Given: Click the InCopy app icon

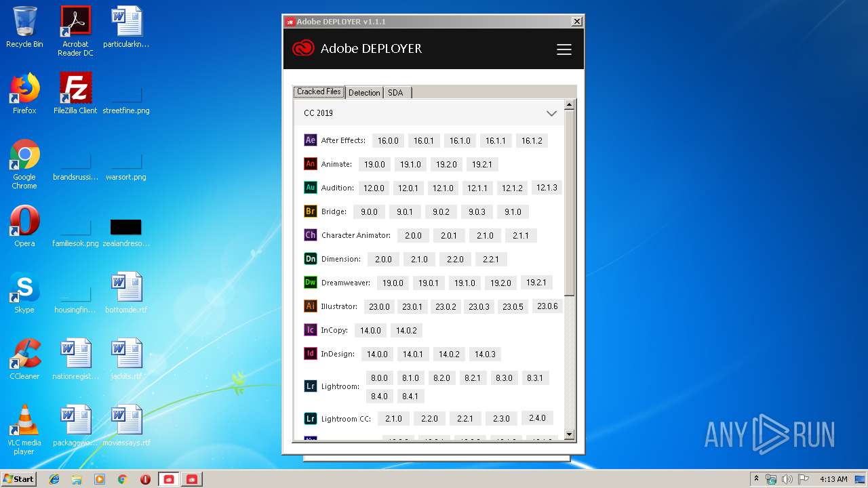Looking at the screenshot, I should (x=310, y=330).
